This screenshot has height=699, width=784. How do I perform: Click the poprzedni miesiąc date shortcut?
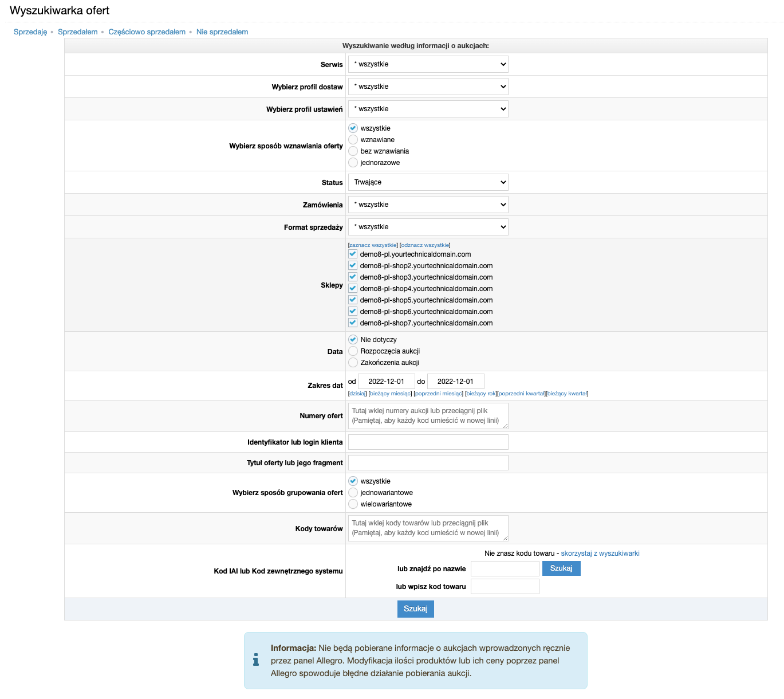439,394
